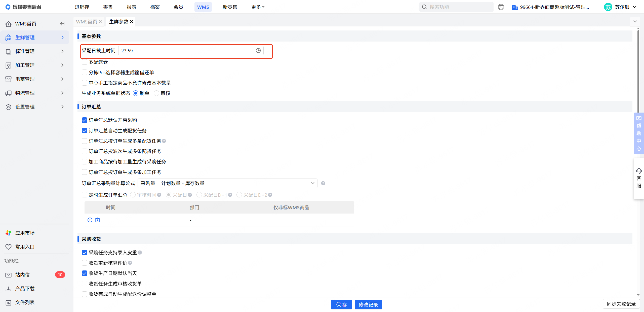Add a row with plus icon

(90, 220)
